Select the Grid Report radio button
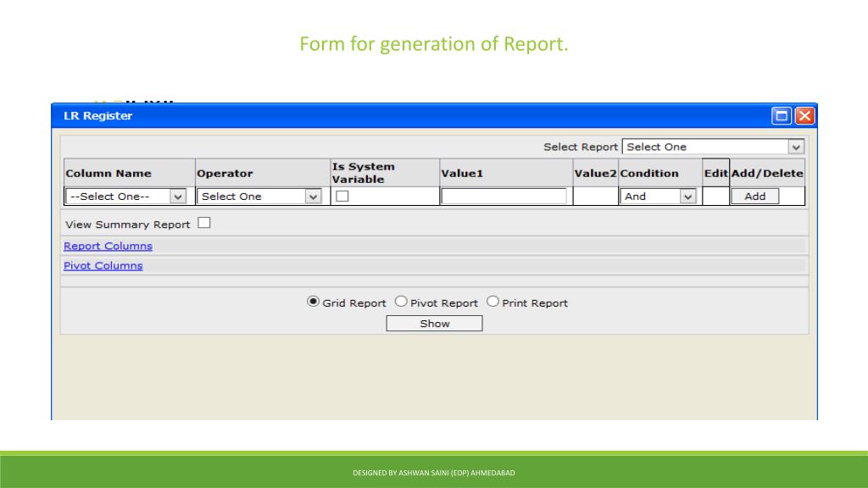Viewport: 868px width, 488px height. pyautogui.click(x=313, y=302)
